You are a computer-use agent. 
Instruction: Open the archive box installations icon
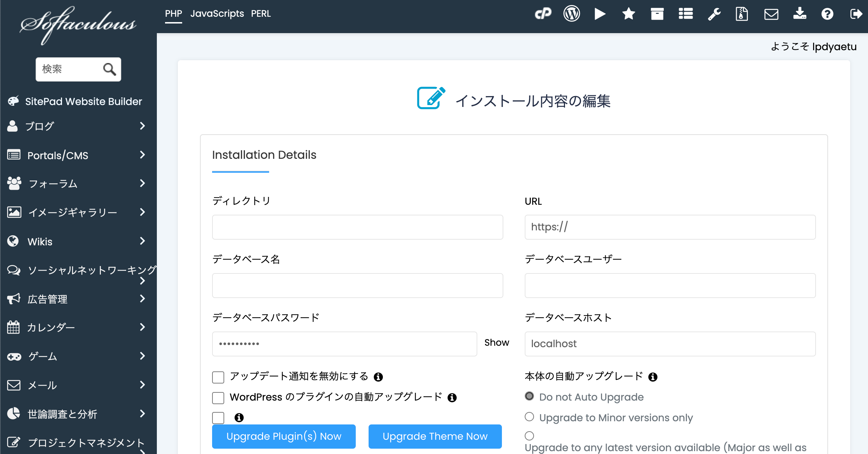657,14
